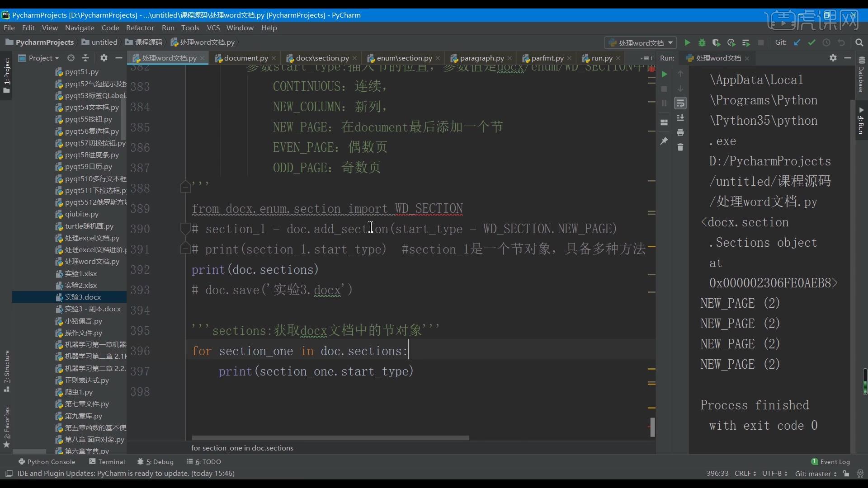Screen dimensions: 868x488
Task: Change file encoding UTF-8 in the status bar
Action: [775, 474]
